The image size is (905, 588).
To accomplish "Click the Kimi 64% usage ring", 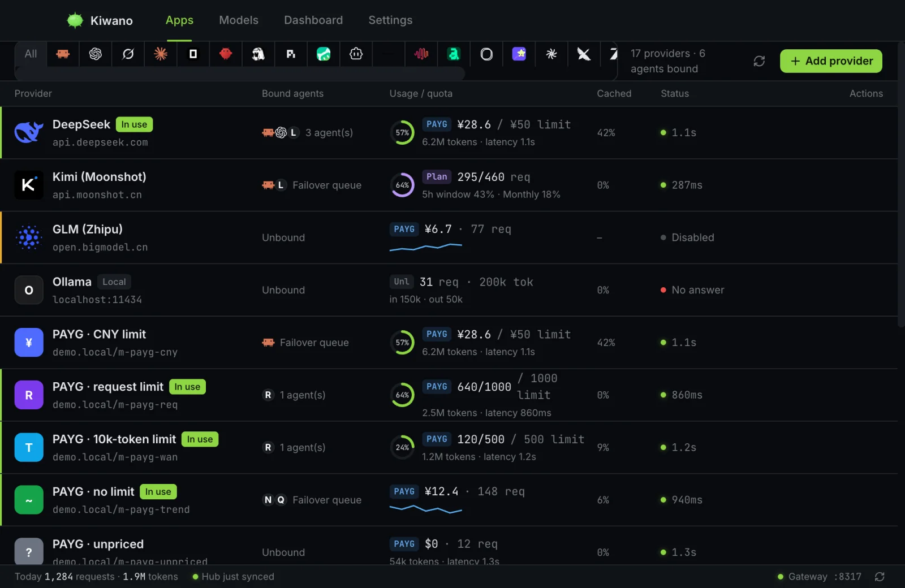I will pyautogui.click(x=402, y=185).
